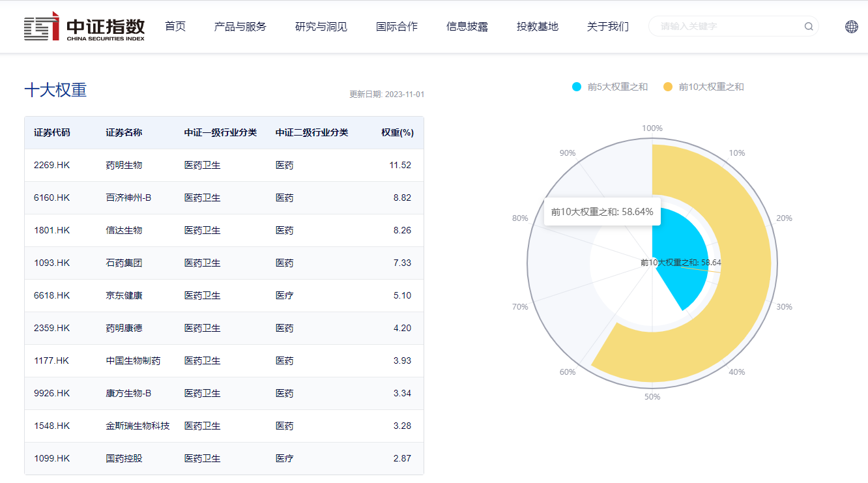Expand the 研究与洞见 menu
The width and height of the screenshot is (868, 483).
(x=321, y=27)
